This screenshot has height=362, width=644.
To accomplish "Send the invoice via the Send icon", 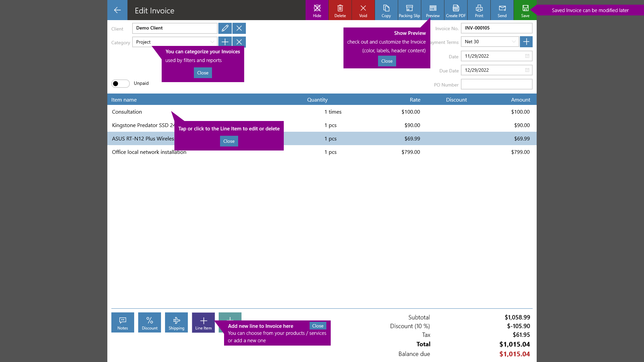I will [x=502, y=10].
